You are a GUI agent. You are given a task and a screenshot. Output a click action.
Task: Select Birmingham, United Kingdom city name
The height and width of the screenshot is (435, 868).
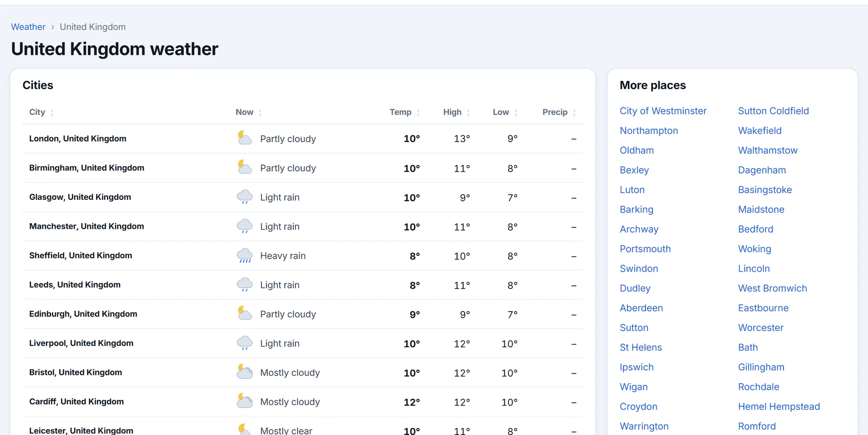[x=87, y=168]
